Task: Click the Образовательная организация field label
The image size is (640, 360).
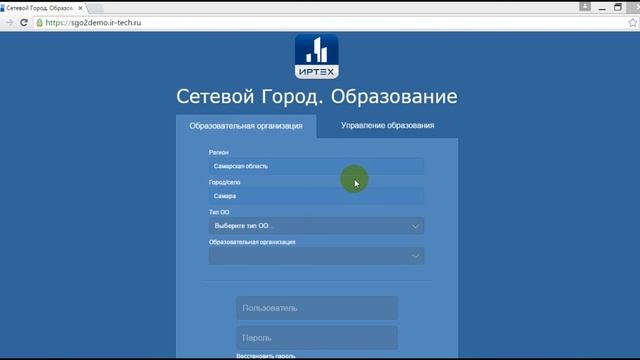Action: click(252, 242)
